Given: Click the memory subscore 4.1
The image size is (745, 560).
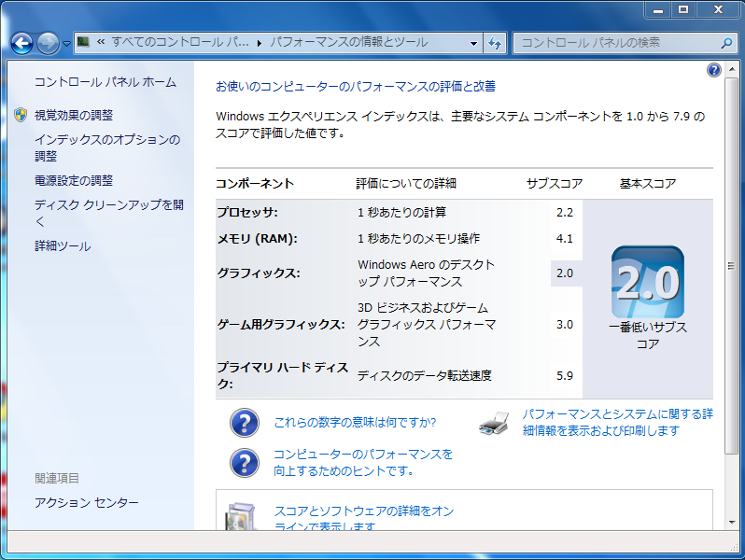Looking at the screenshot, I should pos(565,238).
